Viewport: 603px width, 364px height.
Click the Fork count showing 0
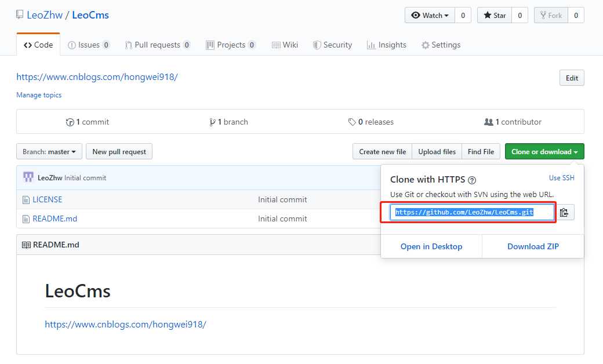point(576,16)
